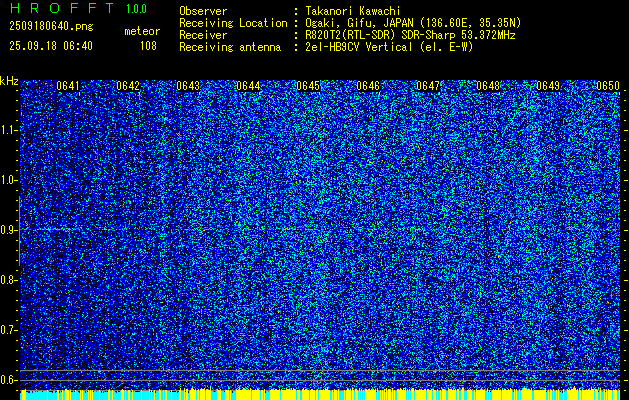The height and width of the screenshot is (400, 629).
Task: Click the 0641 time marker
Action: [68, 86]
